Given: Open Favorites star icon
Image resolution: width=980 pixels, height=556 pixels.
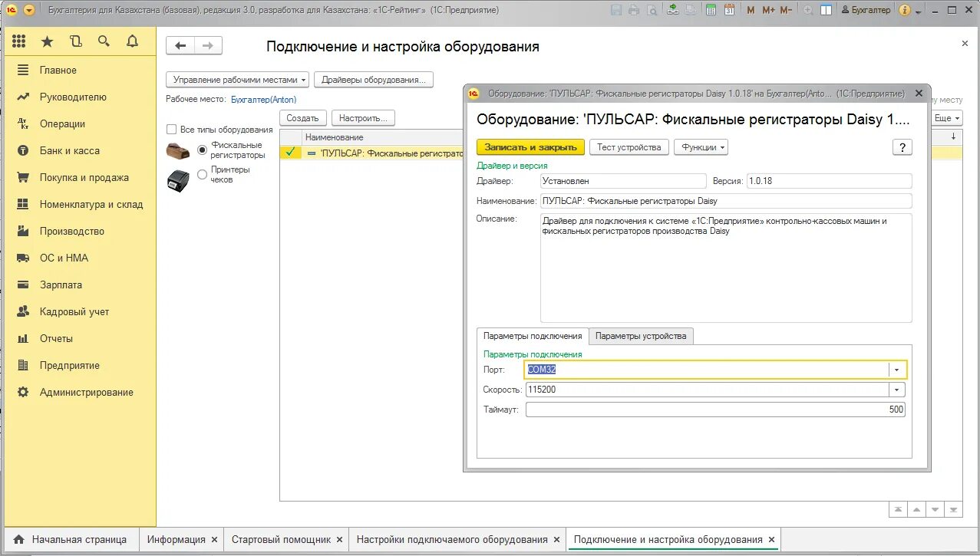Looking at the screenshot, I should click(x=48, y=41).
